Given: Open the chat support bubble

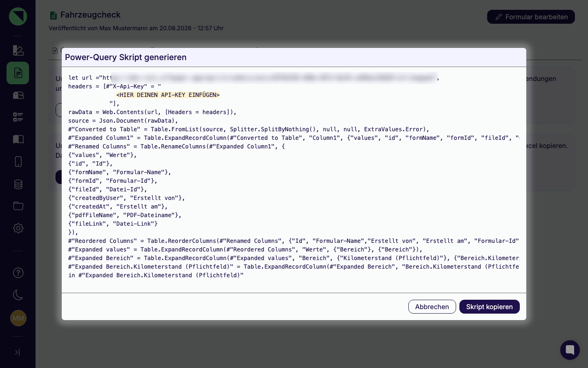Looking at the screenshot, I should point(570,350).
